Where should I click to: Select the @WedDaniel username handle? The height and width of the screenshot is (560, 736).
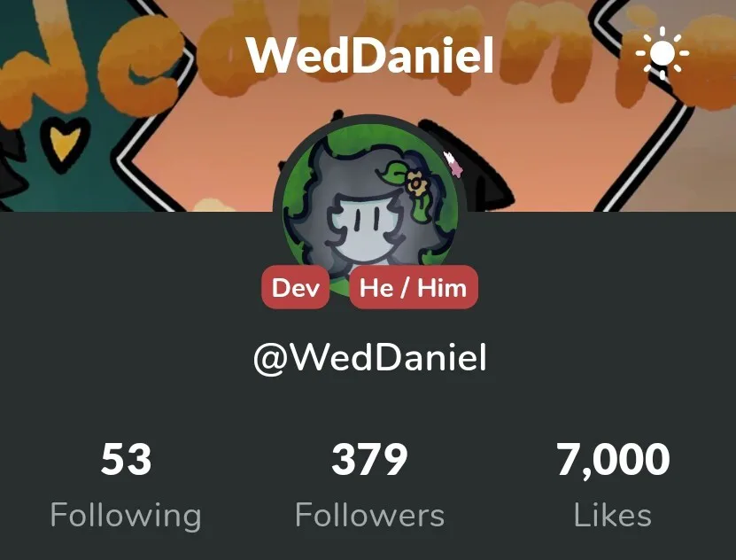coord(370,359)
